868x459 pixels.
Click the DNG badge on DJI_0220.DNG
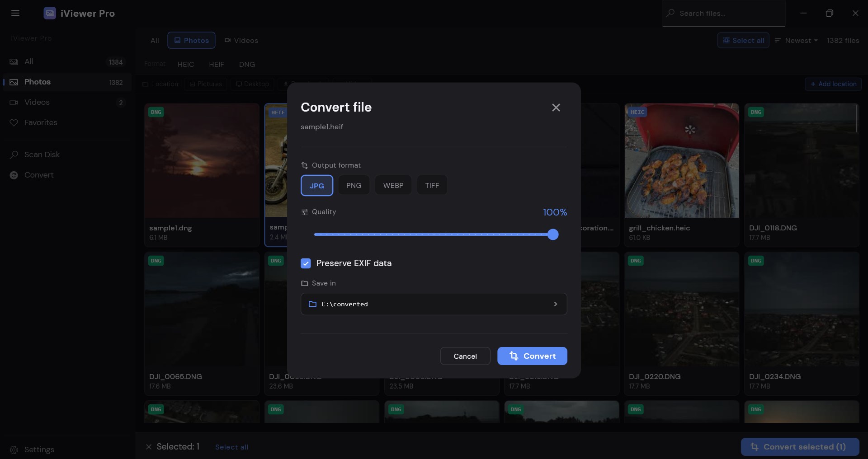click(x=636, y=261)
